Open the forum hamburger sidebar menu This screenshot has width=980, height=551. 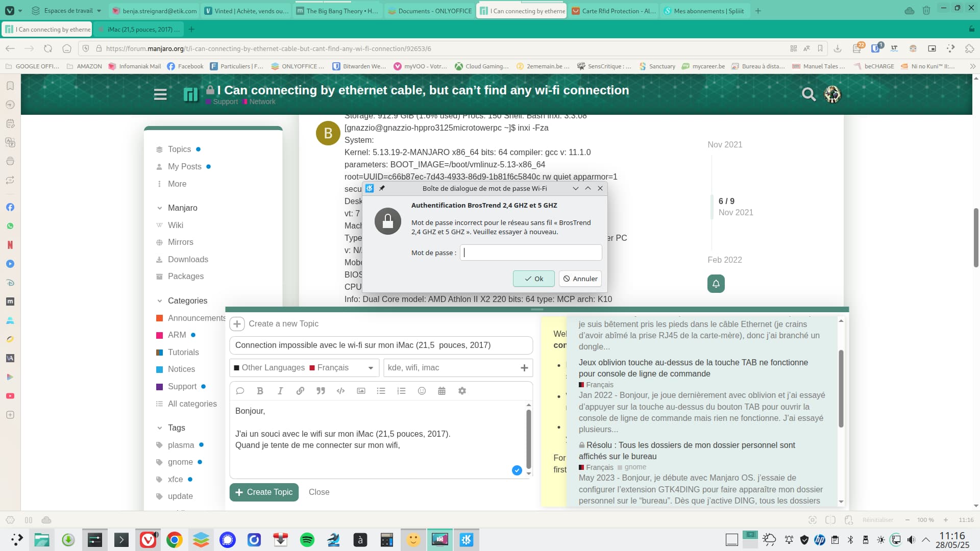click(x=160, y=94)
